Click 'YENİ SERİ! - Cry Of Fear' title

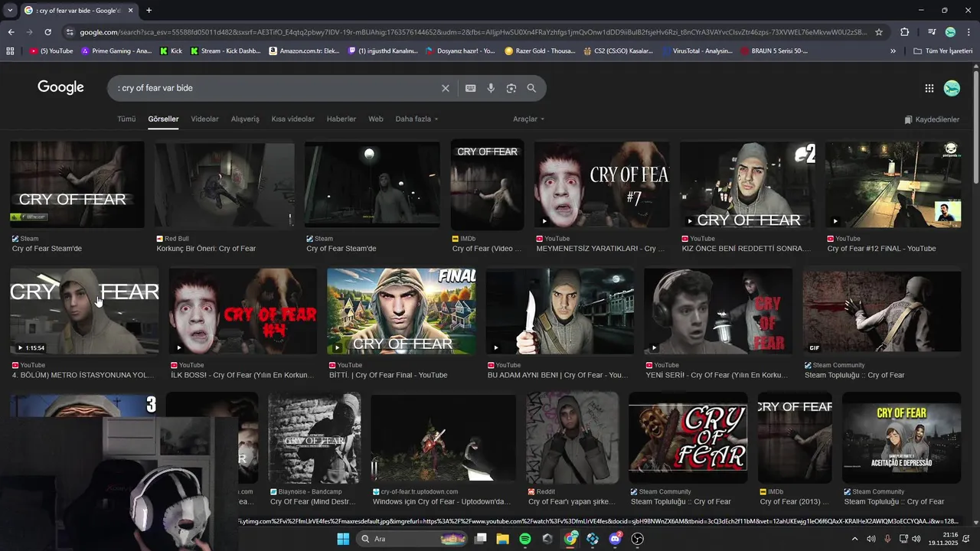pyautogui.click(x=716, y=375)
